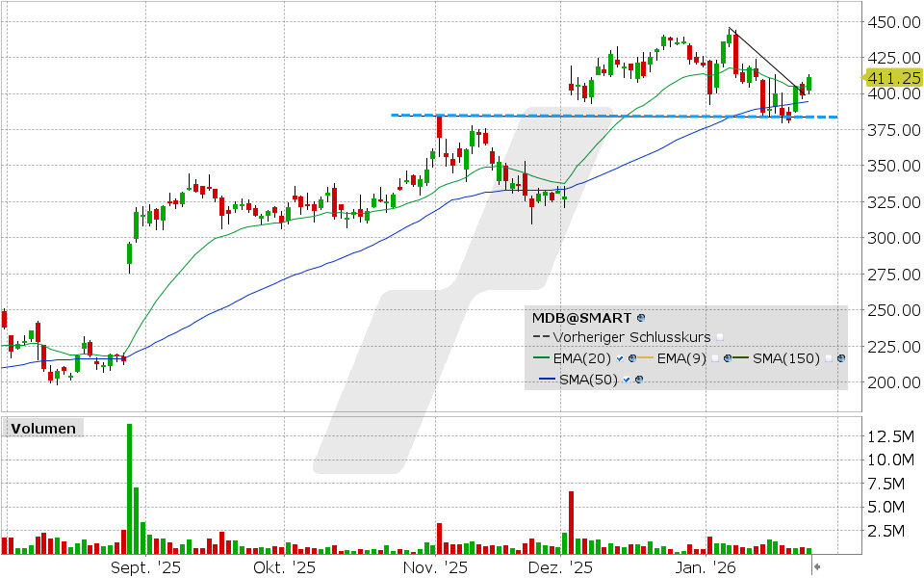Enable the SMA(150) indicator checkbox
The width and height of the screenshot is (924, 578).
pos(828,357)
